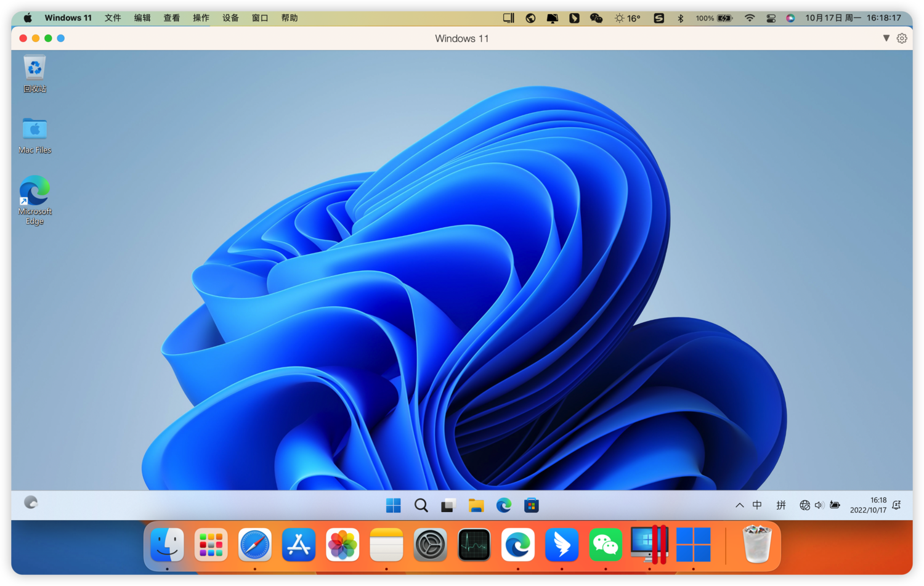The height and width of the screenshot is (586, 924).
Task: Open the Apple menu
Action: click(x=28, y=18)
